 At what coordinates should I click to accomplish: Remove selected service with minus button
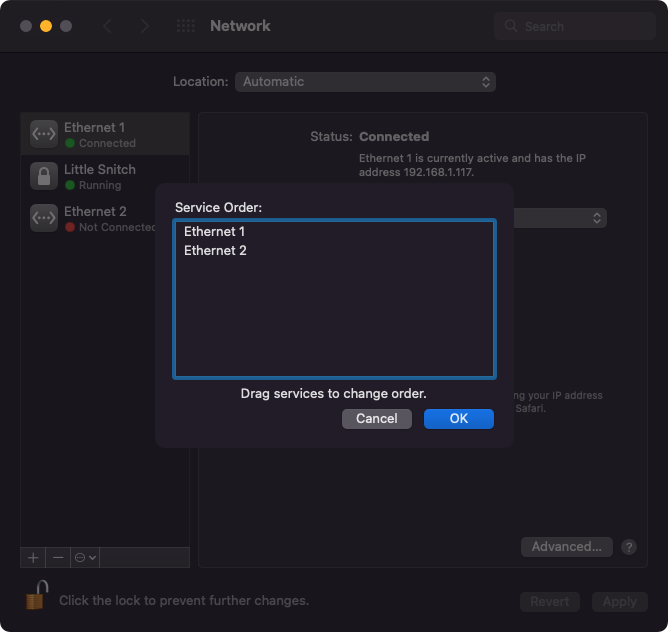[x=58, y=557]
